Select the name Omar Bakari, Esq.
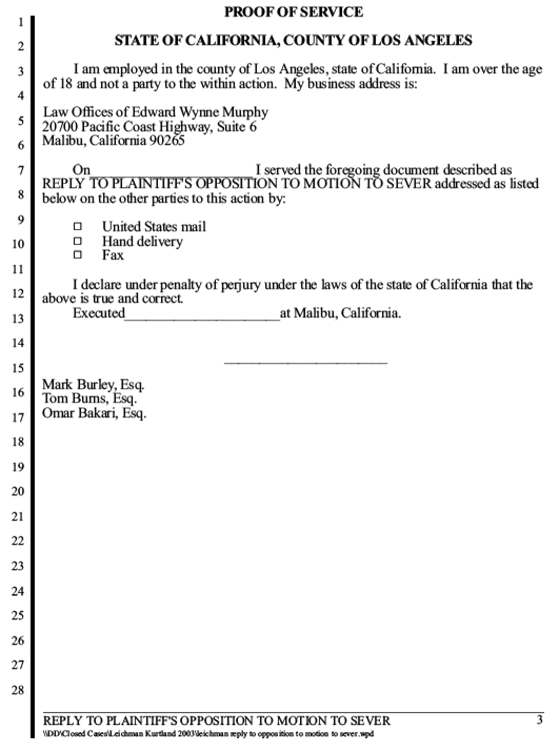 94,413
